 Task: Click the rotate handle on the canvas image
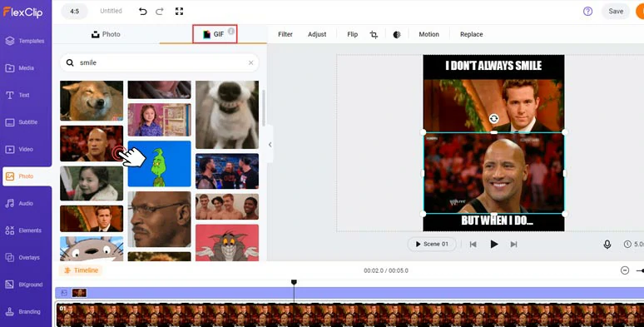(493, 119)
